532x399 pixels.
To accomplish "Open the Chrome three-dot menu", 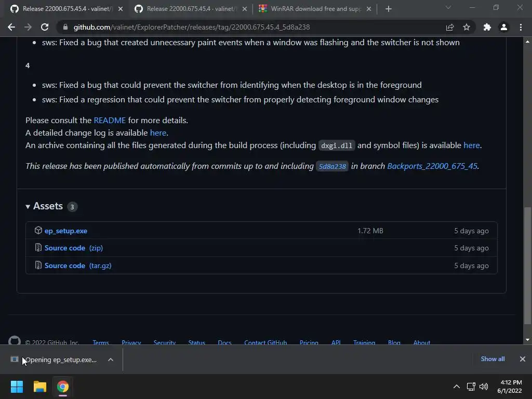I will tap(521, 27).
